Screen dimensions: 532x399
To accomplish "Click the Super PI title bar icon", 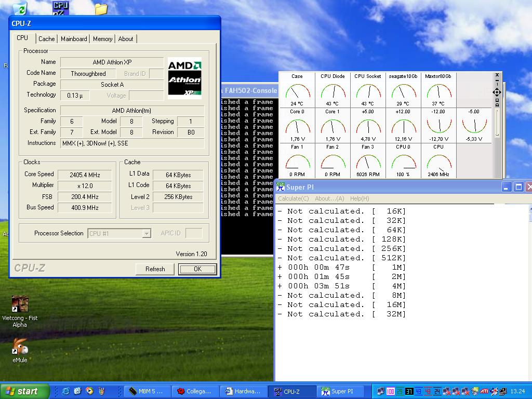I will tap(280, 187).
